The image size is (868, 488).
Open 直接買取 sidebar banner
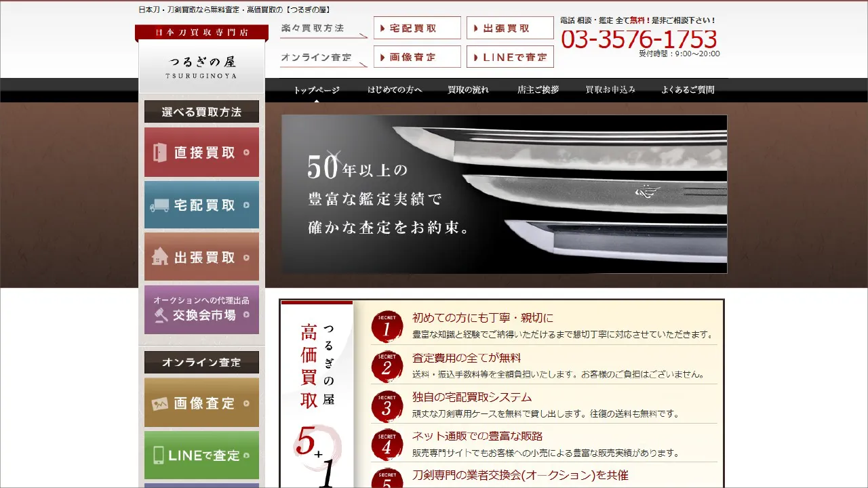pos(201,152)
